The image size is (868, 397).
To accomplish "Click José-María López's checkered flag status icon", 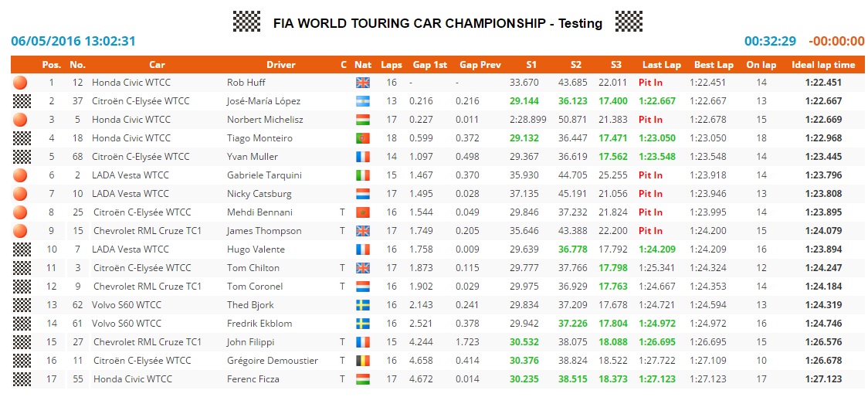I will (21, 101).
